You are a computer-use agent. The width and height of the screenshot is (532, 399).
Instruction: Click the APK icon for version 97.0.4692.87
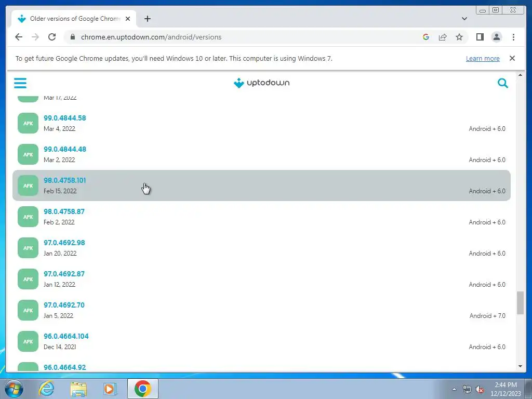tap(28, 279)
